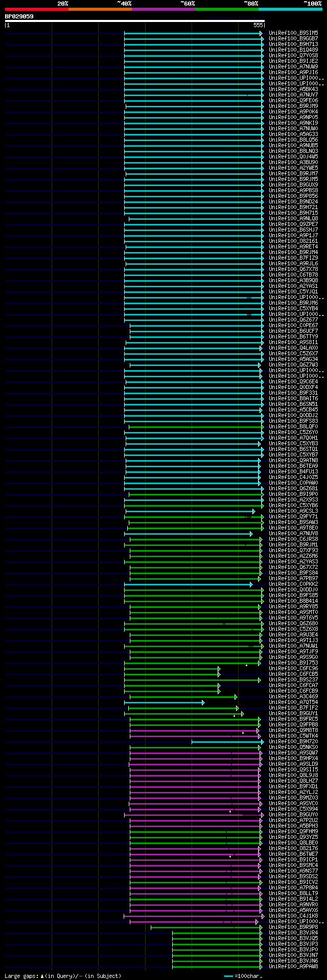Click hit label UniRef100_Q9C6E4
Screen dimensions: 327x980
[293, 382]
